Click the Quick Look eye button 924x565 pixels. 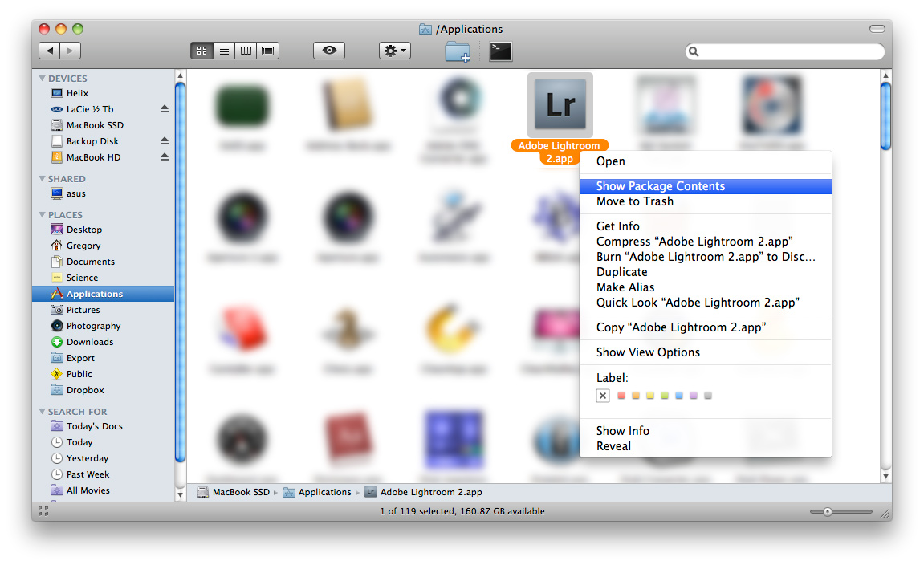click(x=329, y=51)
